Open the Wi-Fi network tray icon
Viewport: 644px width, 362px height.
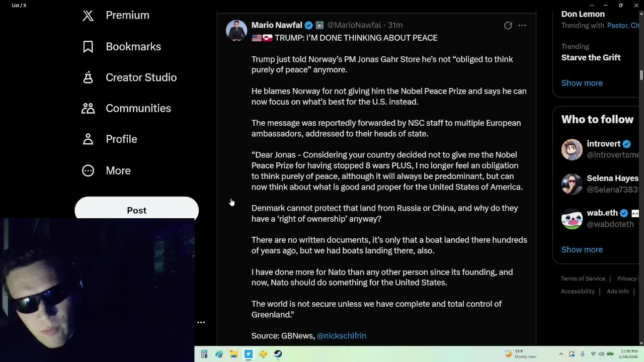coord(593,354)
